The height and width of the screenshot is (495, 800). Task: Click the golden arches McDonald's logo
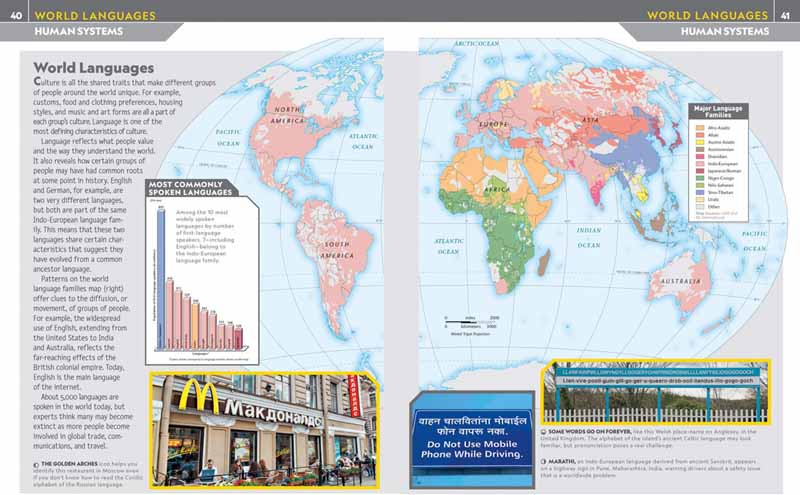[199, 395]
